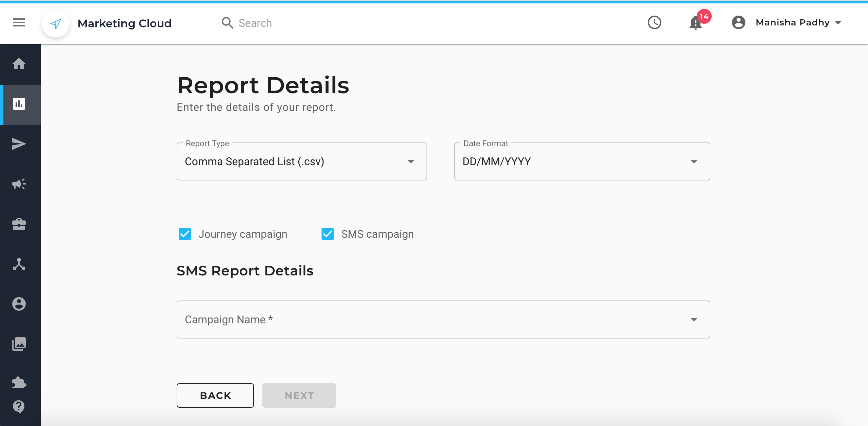Go to Home in the sidebar
Viewport: 868px width, 426px height.
(x=19, y=64)
